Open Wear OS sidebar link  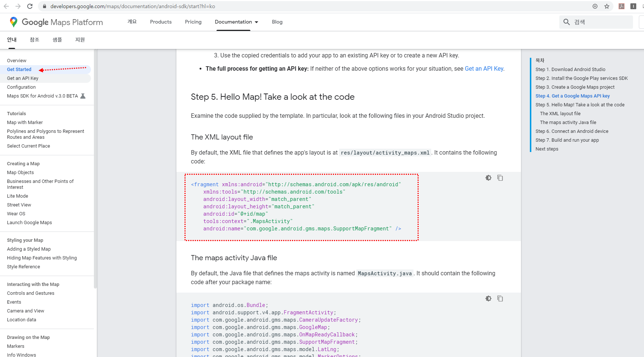tap(16, 214)
